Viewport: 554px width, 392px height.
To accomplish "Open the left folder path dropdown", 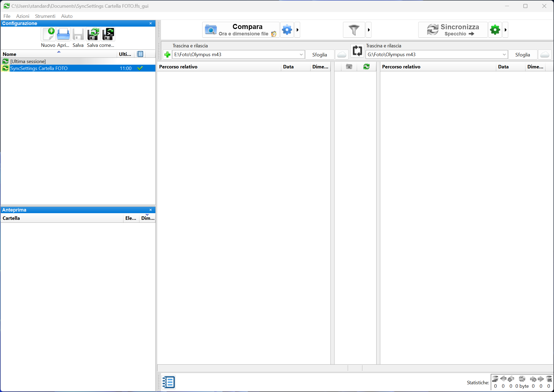I will [x=301, y=55].
